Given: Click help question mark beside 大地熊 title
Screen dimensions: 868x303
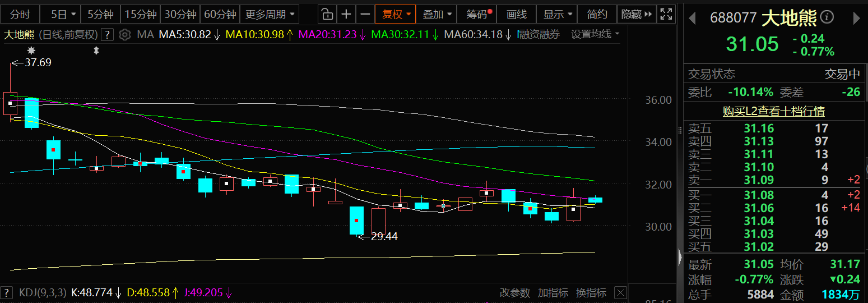Looking at the screenshot, I should pyautogui.click(x=108, y=35).
